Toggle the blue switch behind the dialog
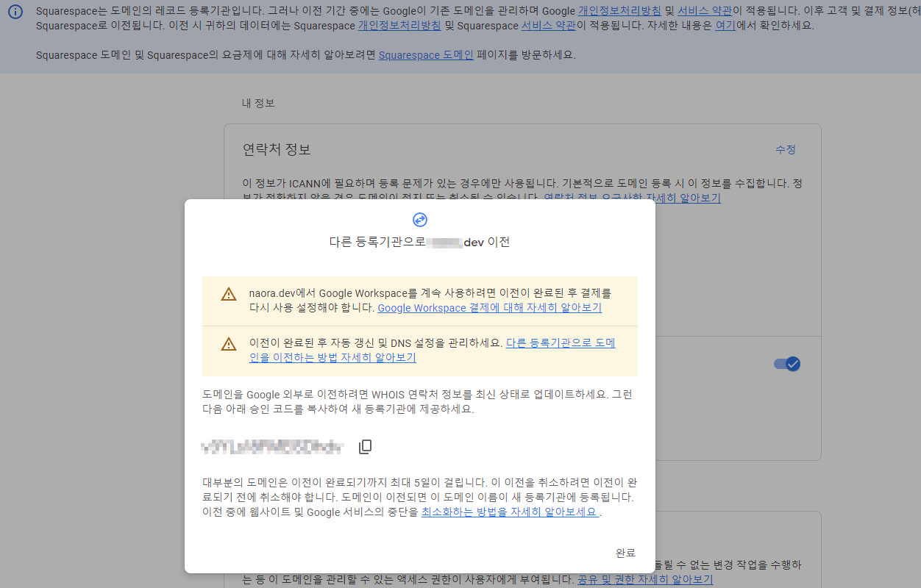This screenshot has width=921, height=588. [787, 364]
